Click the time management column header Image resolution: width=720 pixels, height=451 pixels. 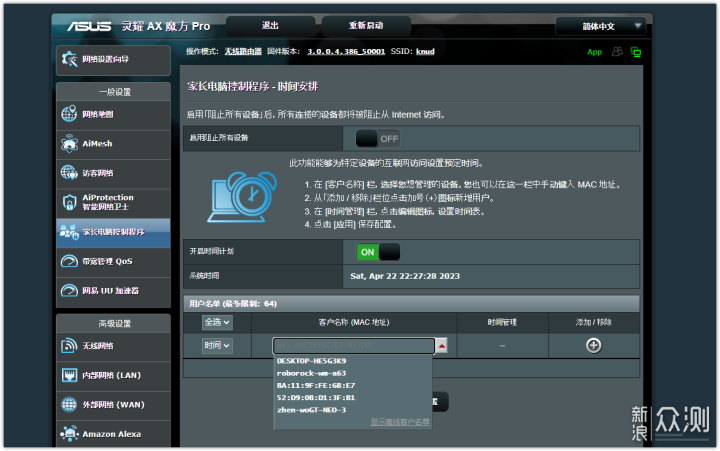[x=502, y=322]
